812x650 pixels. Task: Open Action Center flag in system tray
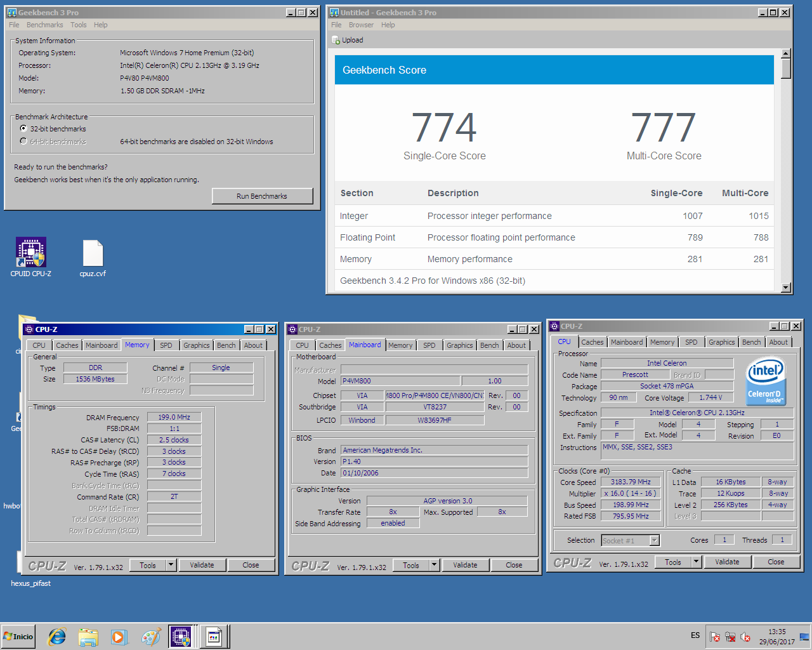[x=715, y=637]
